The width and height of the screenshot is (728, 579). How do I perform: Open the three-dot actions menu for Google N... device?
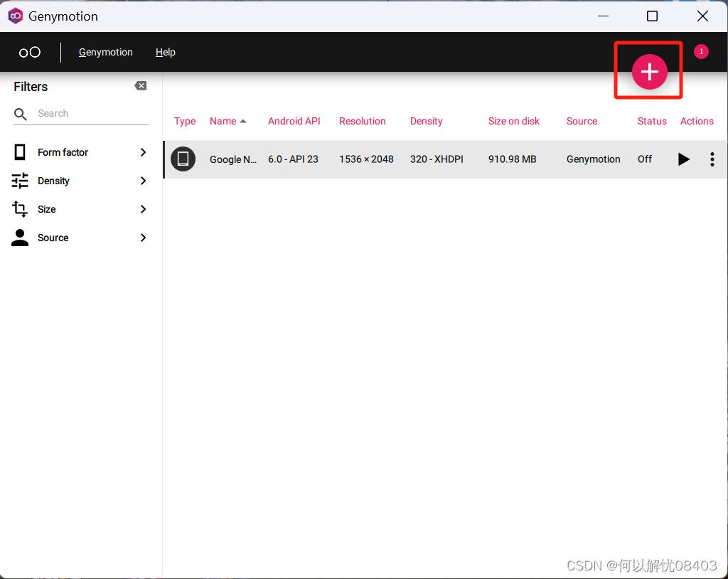pos(712,159)
